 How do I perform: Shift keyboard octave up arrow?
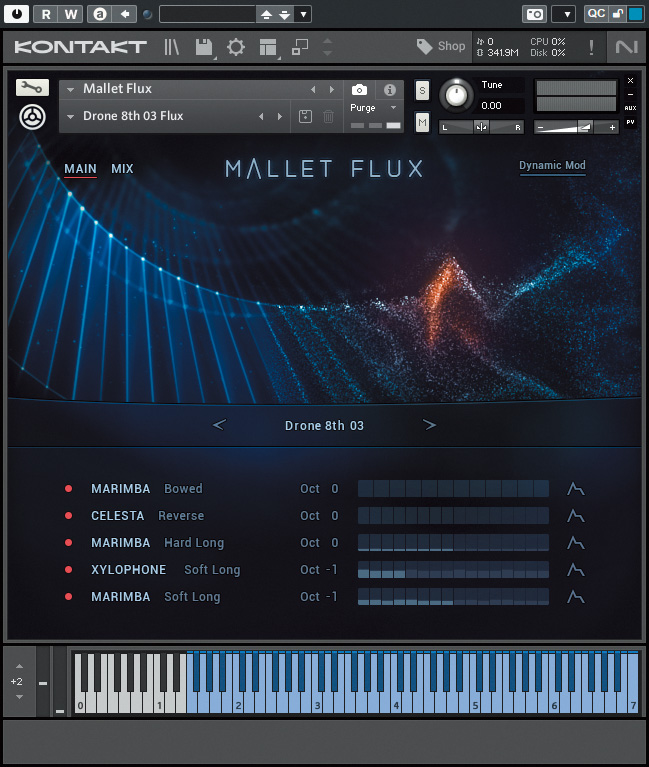(x=19, y=666)
